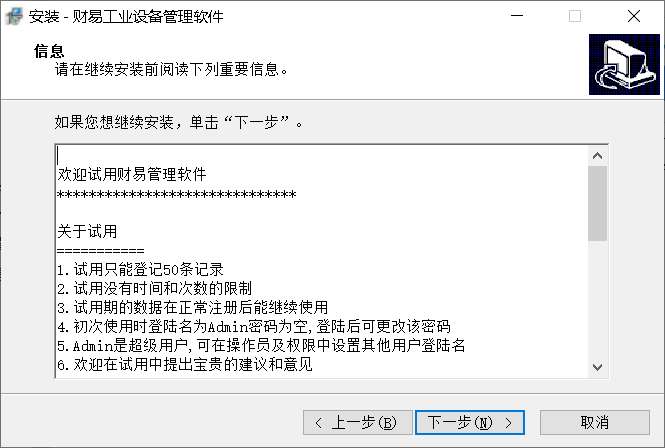665x448 pixels.
Task: Click the scroll down arrow in info box
Action: [x=598, y=367]
